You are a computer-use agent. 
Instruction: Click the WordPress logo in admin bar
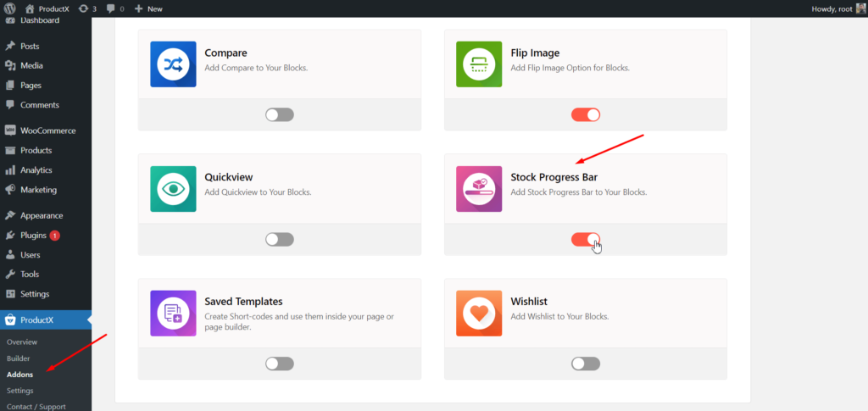click(10, 8)
